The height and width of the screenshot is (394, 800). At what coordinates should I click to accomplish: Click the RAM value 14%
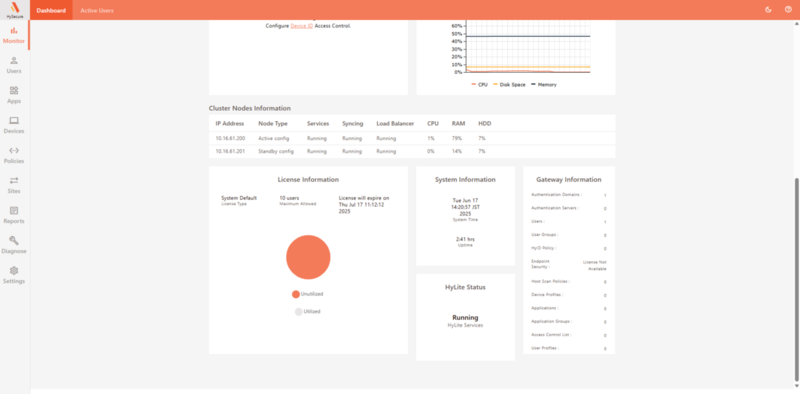click(x=457, y=152)
